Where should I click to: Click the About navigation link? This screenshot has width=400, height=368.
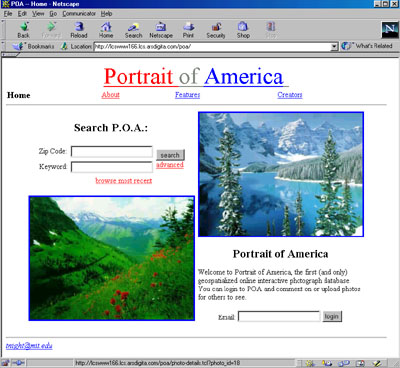[110, 95]
